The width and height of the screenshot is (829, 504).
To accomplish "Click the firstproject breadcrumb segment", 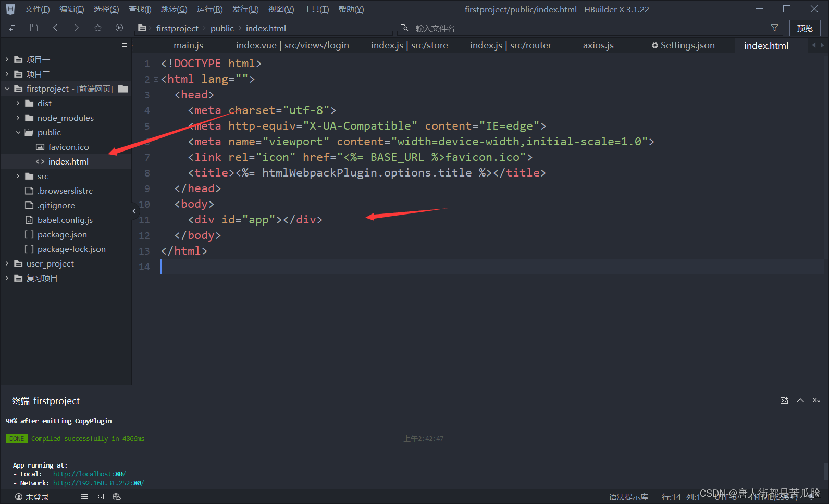I will click(177, 28).
